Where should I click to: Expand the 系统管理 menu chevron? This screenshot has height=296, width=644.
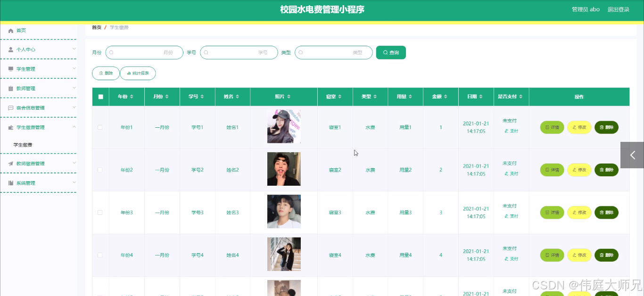[x=74, y=183]
